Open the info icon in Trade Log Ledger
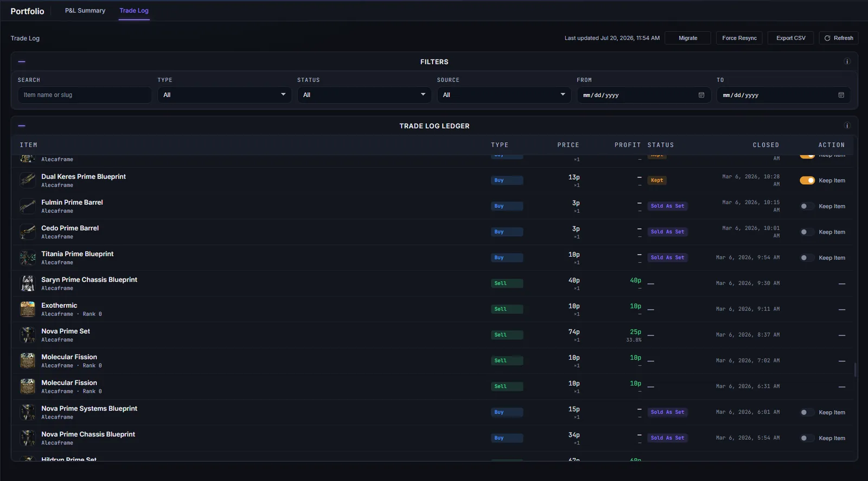Screen dimensions: 868x481 click(x=847, y=125)
